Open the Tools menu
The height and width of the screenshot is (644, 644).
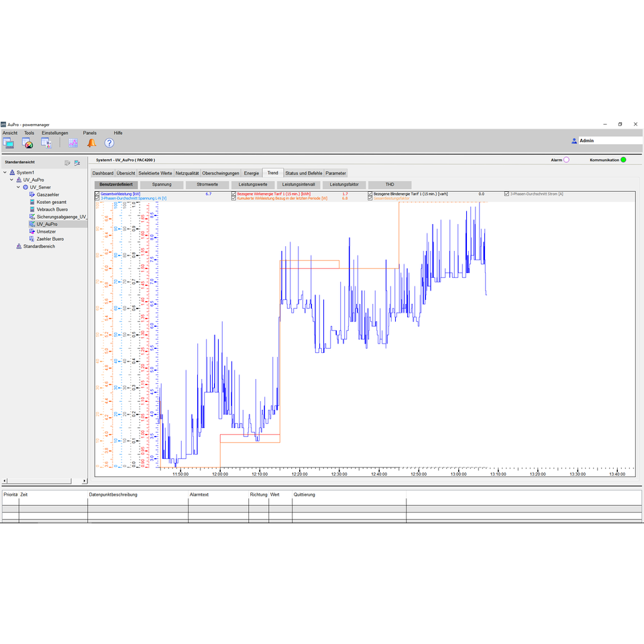(x=29, y=133)
